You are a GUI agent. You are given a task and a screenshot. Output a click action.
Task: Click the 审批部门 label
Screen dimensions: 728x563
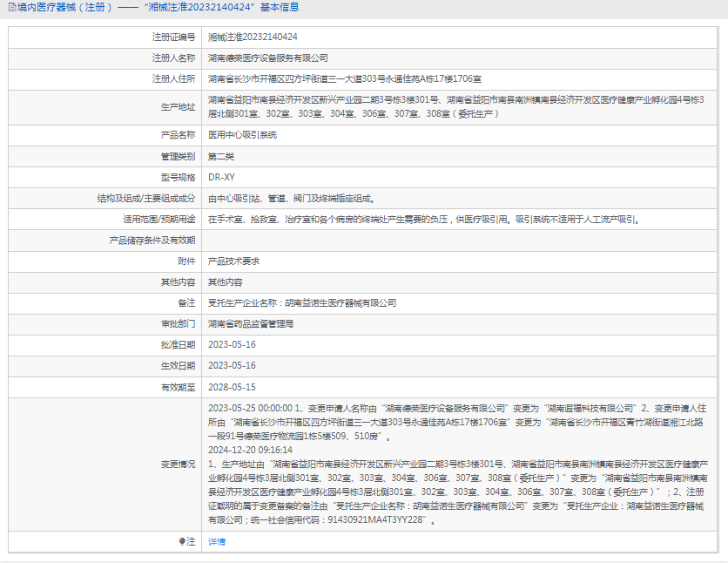pos(179,324)
